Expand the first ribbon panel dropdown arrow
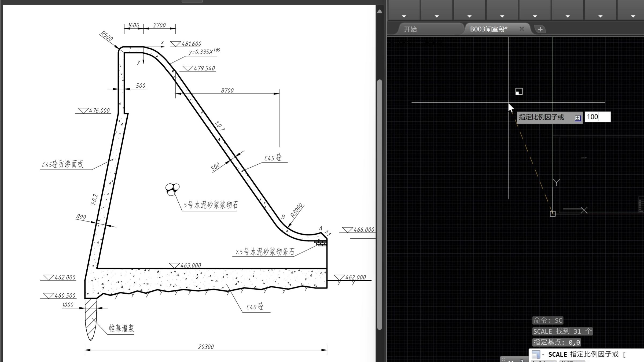This screenshot has width=644, height=362. [x=404, y=16]
